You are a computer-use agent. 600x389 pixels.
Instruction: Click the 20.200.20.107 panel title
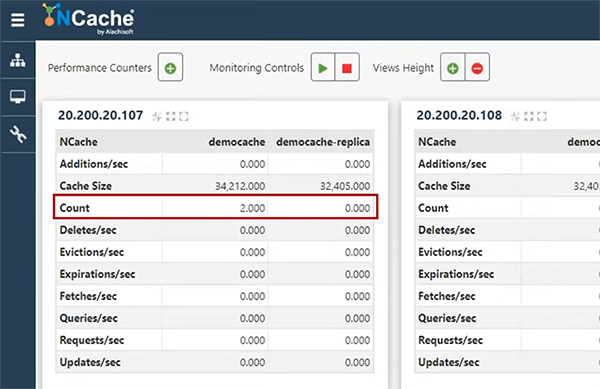point(101,115)
